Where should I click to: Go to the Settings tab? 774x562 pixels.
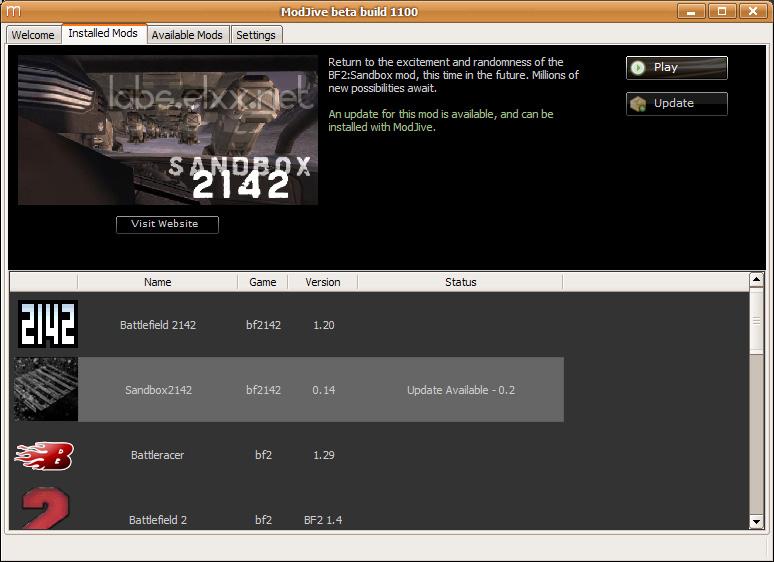pos(256,35)
